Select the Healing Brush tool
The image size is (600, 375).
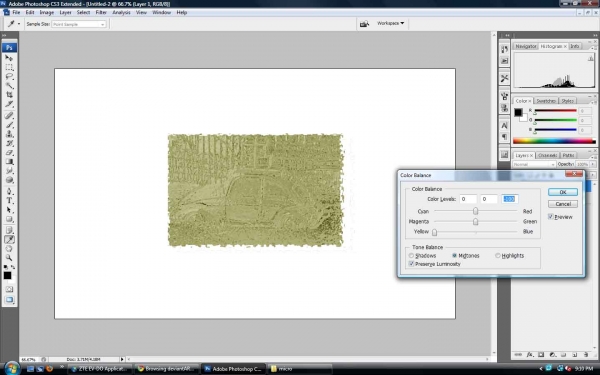click(9, 116)
